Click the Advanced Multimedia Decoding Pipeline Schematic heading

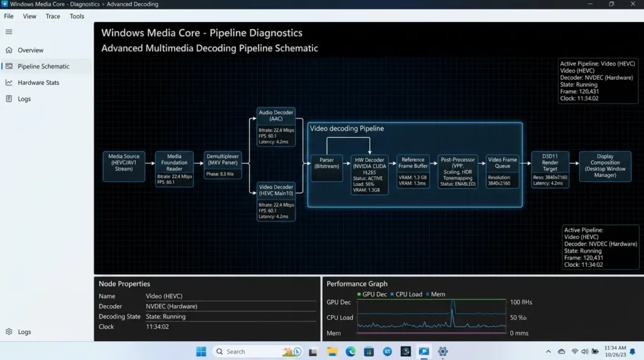click(x=209, y=48)
